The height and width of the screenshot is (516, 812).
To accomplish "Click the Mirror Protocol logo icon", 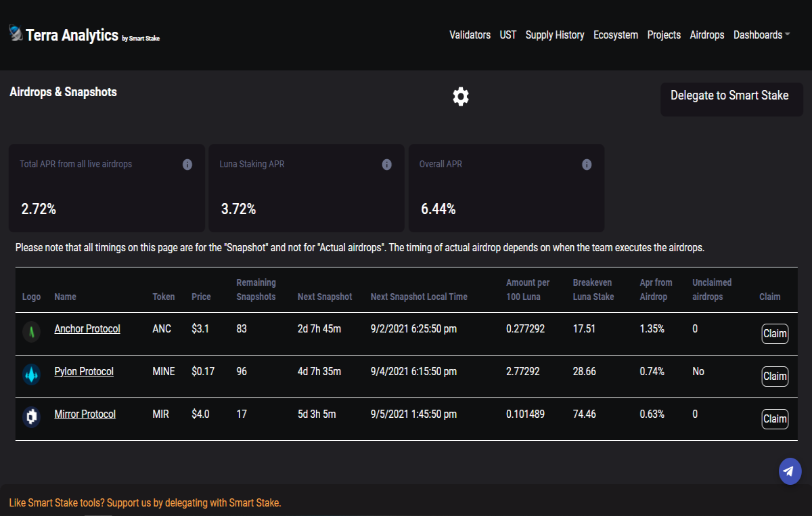I will click(x=32, y=416).
